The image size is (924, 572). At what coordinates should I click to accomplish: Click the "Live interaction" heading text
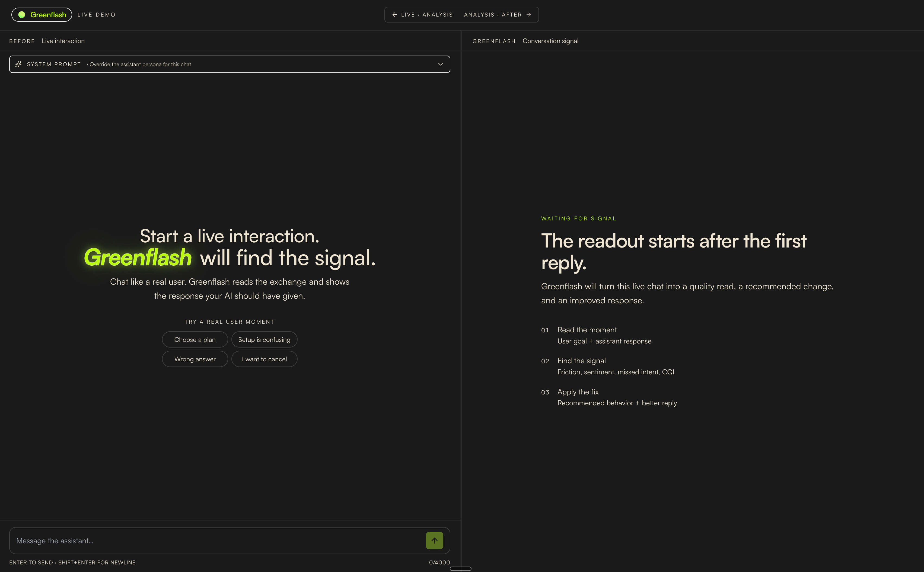(63, 41)
